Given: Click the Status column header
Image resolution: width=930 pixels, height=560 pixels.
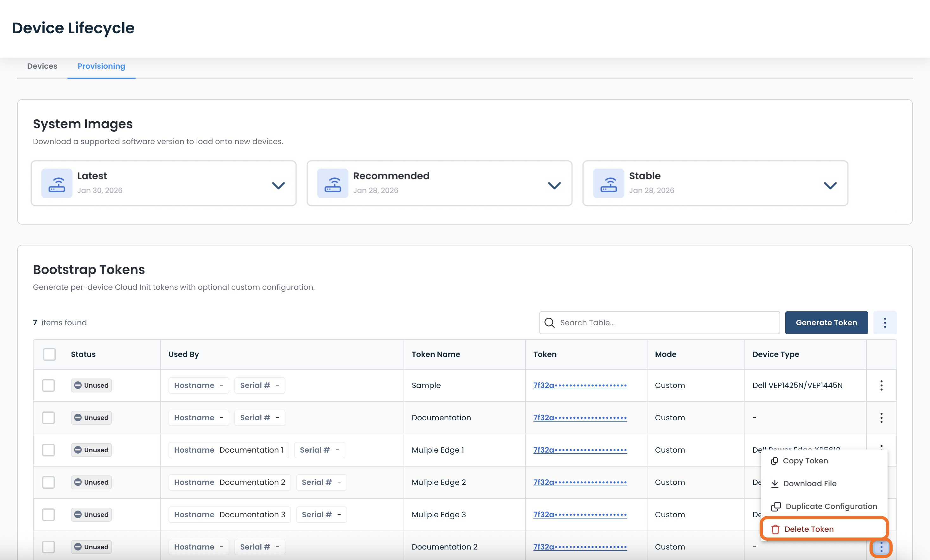Looking at the screenshot, I should pos(83,354).
